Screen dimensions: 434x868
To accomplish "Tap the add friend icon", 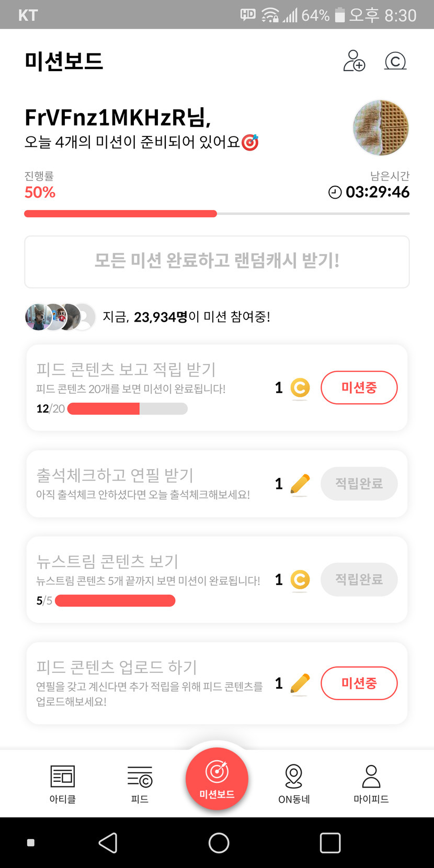I will point(354,61).
